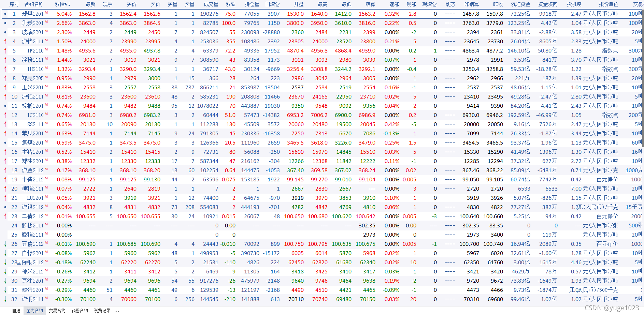Select the 十债2112 contract row
This screenshot has height=315, width=644.
322,180
